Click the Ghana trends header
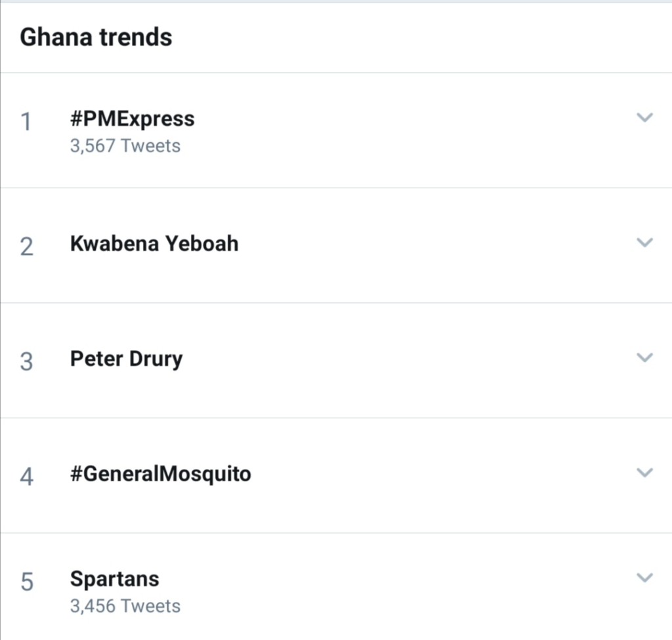The image size is (672, 640). tap(96, 37)
